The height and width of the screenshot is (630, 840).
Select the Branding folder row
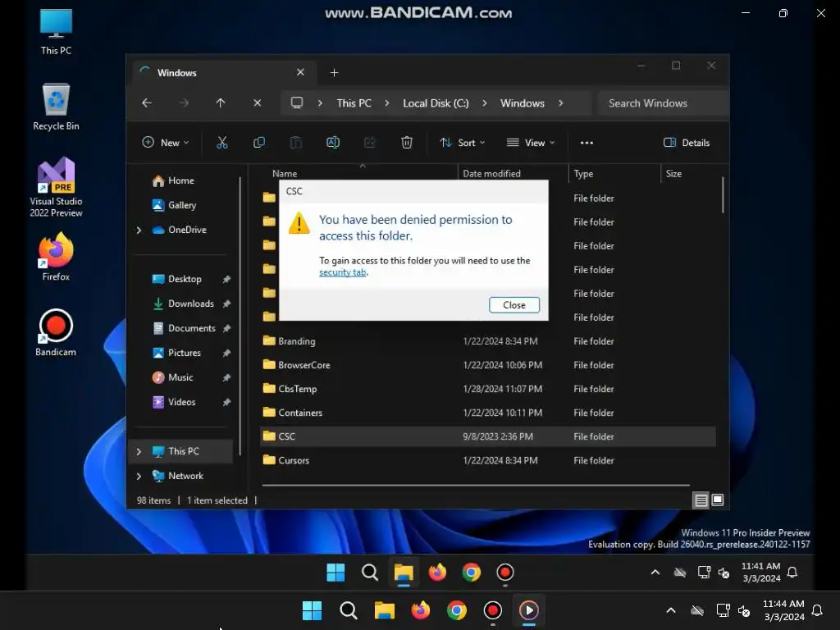[487, 341]
